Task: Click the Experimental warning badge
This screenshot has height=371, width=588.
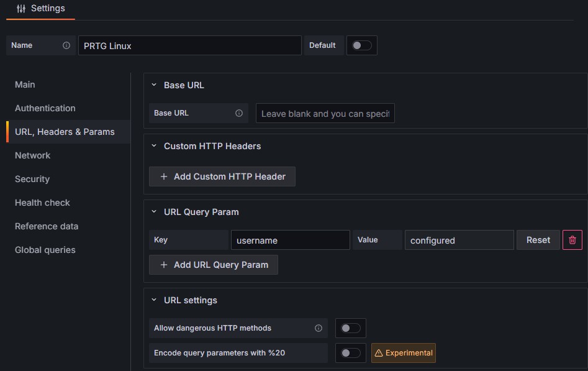Action: click(x=404, y=353)
